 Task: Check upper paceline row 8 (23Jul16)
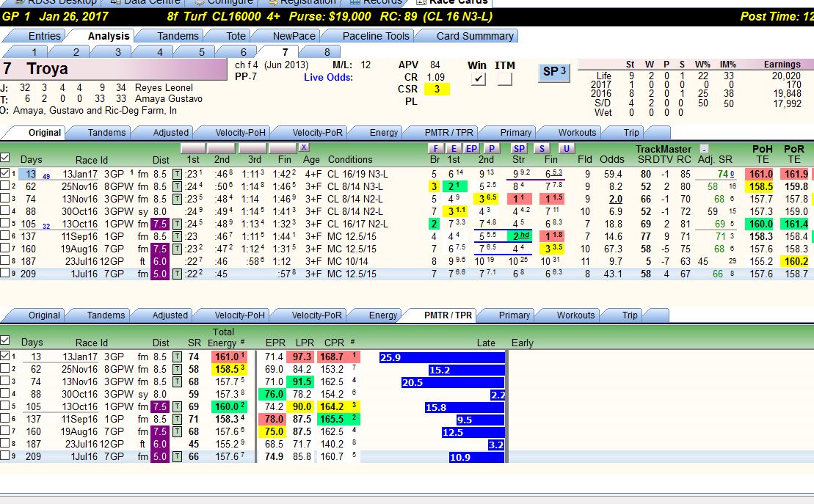(4, 260)
